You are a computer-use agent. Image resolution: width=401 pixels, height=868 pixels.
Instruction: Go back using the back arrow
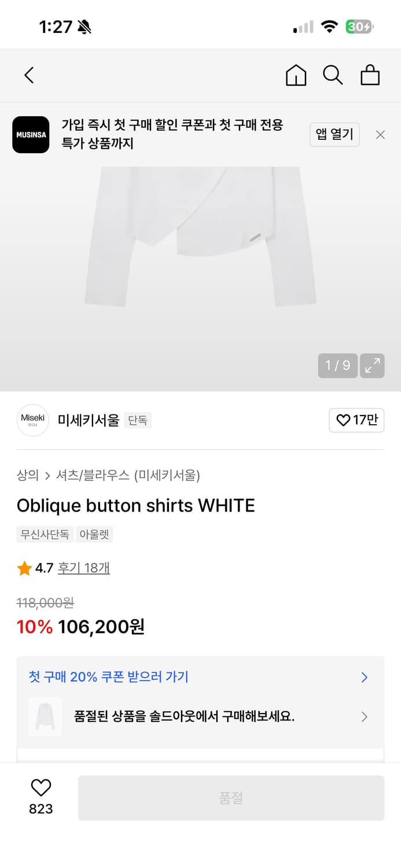click(x=29, y=75)
